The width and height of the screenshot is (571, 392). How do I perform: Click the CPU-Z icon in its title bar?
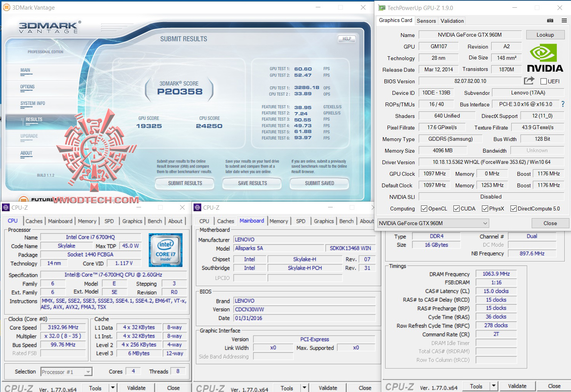6,207
